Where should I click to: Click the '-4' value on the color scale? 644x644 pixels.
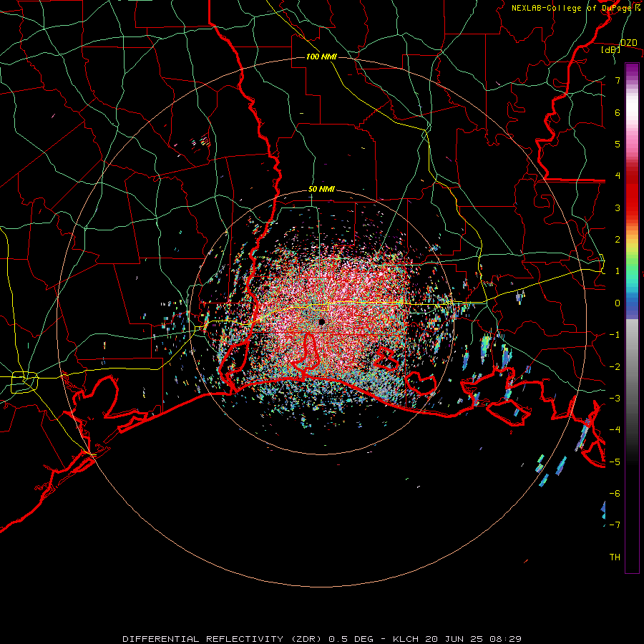click(x=615, y=430)
